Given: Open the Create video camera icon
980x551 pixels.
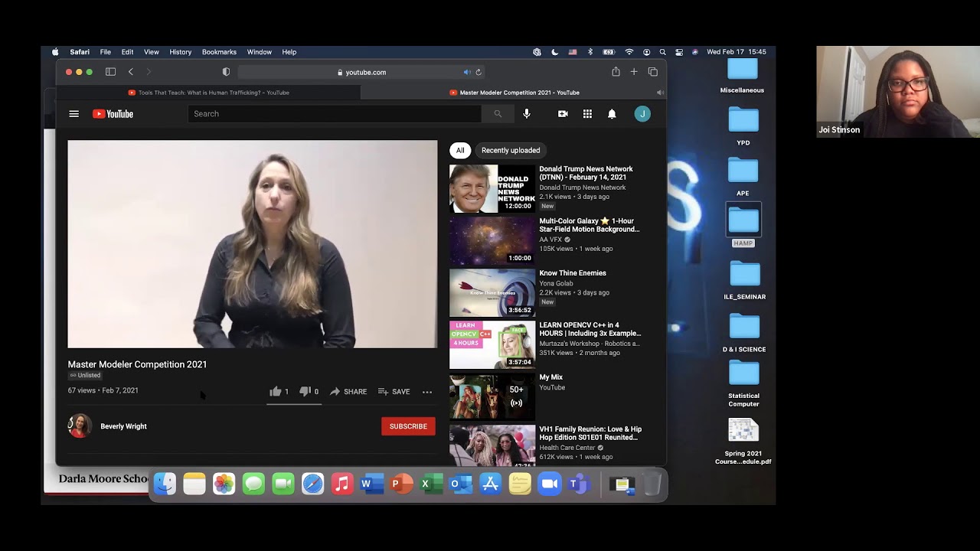Looking at the screenshot, I should coord(563,114).
